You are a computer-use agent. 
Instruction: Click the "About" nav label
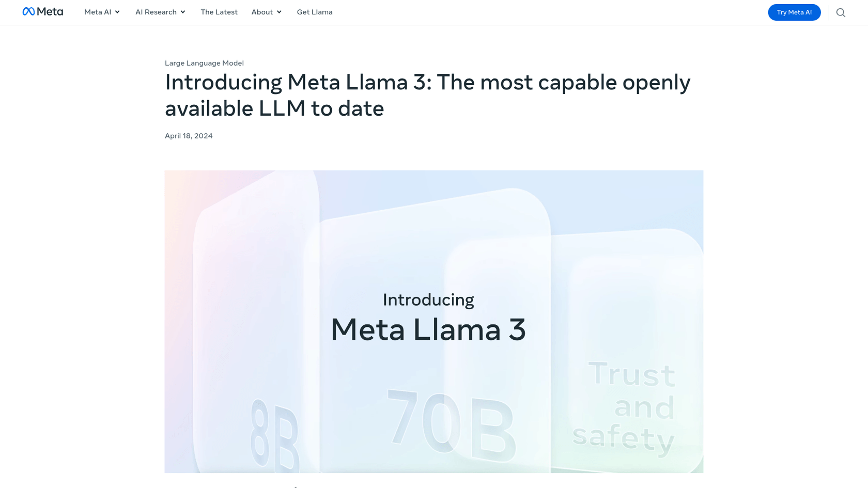pos(262,12)
